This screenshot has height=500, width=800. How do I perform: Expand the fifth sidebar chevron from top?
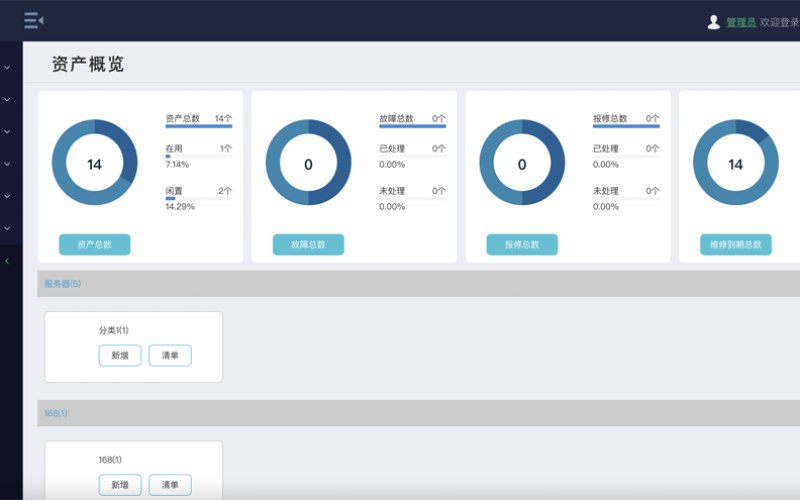[x=7, y=196]
